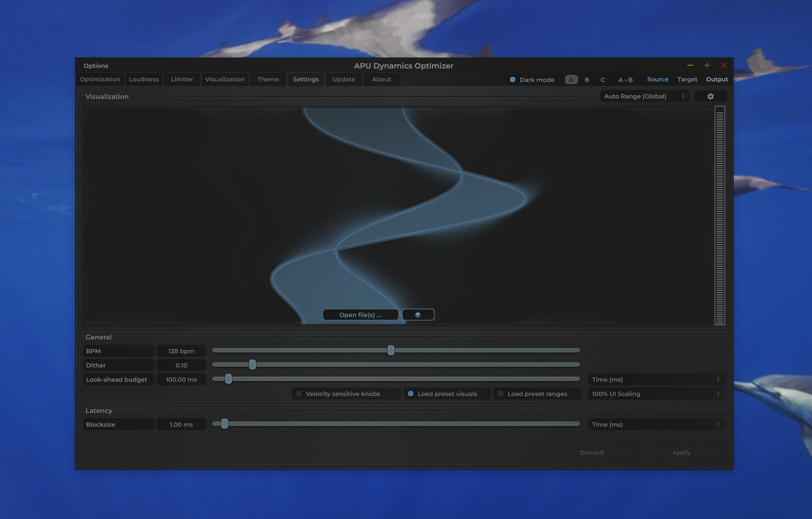Open 100% UI Scaling dropdown
Image resolution: width=812 pixels, height=519 pixels.
(x=656, y=394)
